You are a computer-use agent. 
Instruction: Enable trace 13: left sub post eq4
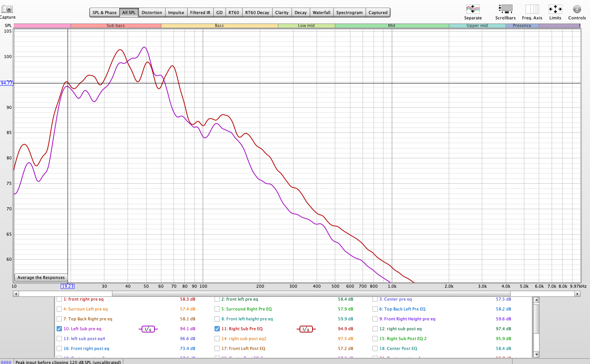[59, 339]
